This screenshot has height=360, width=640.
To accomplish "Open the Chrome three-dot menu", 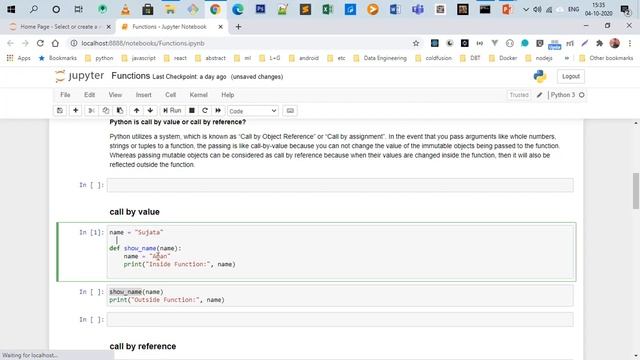I will [x=630, y=43].
